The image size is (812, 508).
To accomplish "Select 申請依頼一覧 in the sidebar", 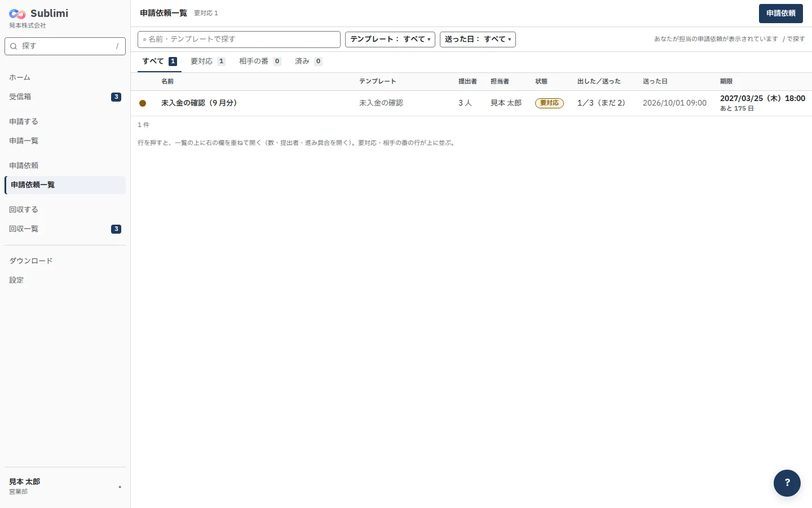I will click(x=65, y=185).
